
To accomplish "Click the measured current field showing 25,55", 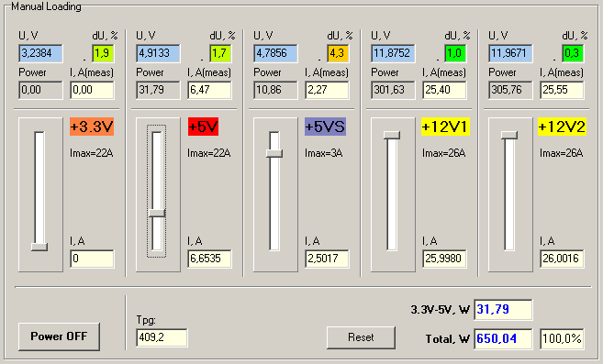I will (562, 90).
